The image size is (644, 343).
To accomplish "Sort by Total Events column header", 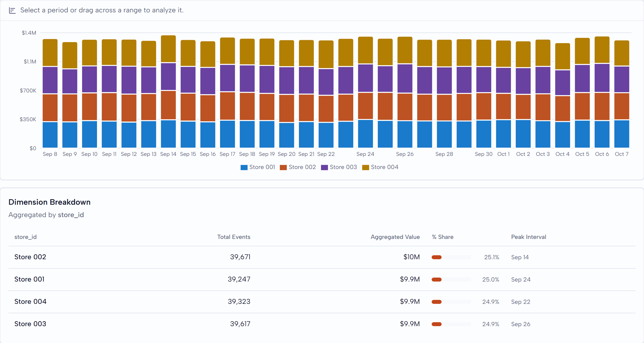I will click(x=233, y=237).
